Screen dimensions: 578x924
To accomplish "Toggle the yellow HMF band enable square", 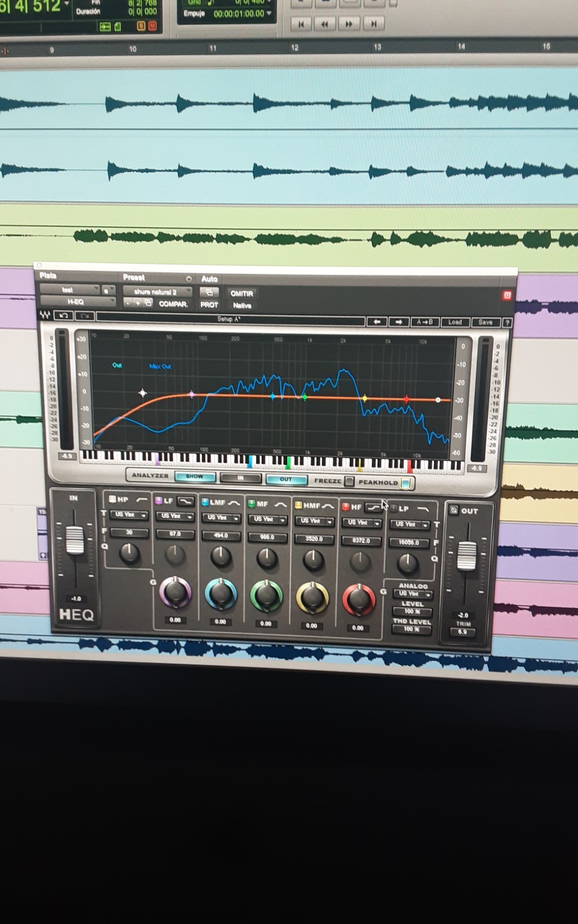I will tap(298, 505).
